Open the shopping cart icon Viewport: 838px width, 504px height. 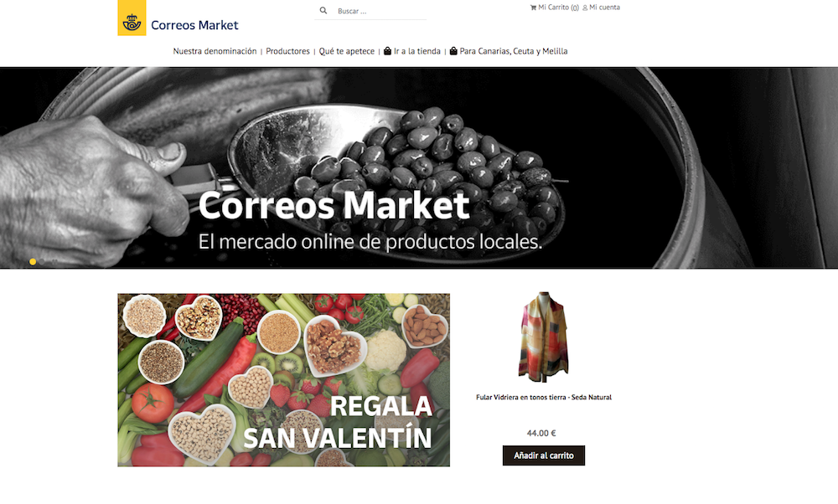click(533, 8)
